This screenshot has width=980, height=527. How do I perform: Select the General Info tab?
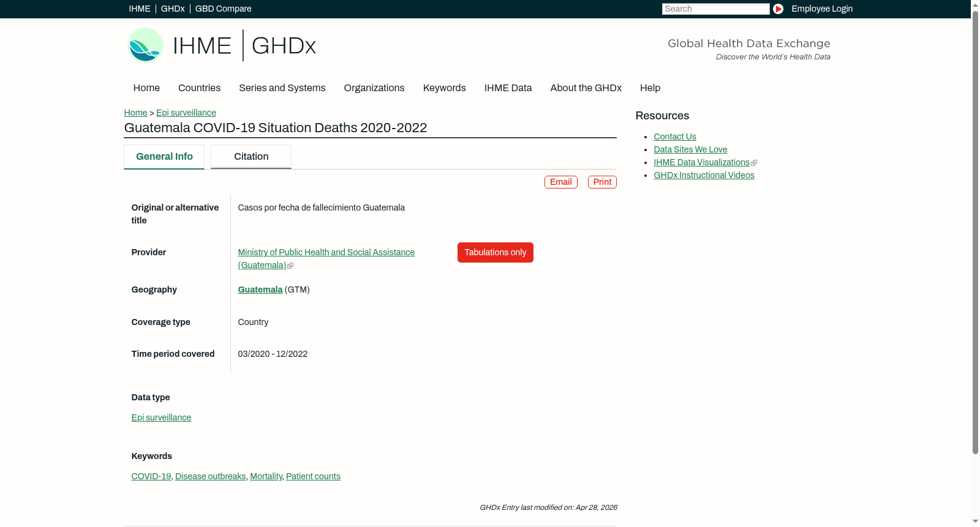(164, 157)
